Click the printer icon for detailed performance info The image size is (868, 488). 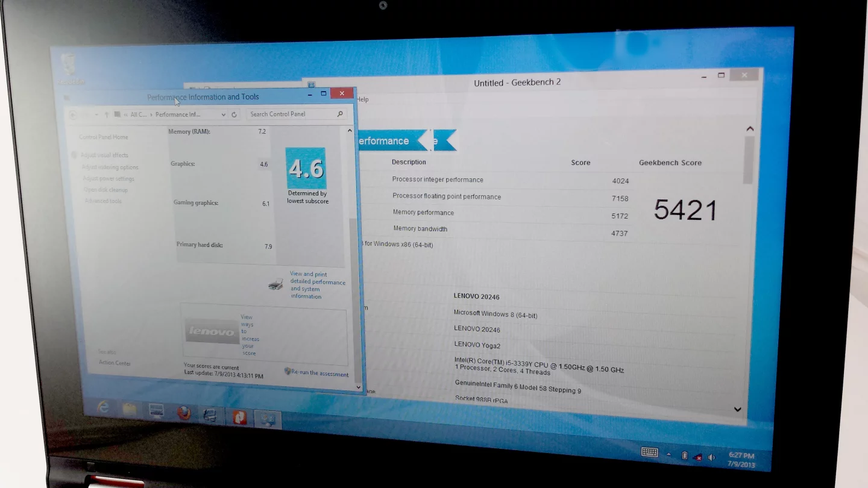pos(275,284)
